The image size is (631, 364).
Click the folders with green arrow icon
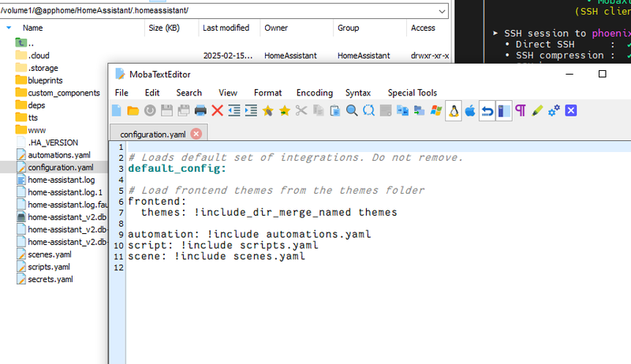click(419, 110)
